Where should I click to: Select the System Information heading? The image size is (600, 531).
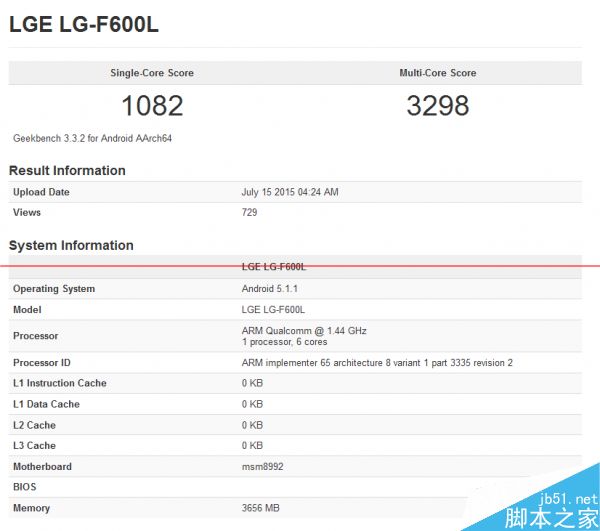pyautogui.click(x=71, y=245)
